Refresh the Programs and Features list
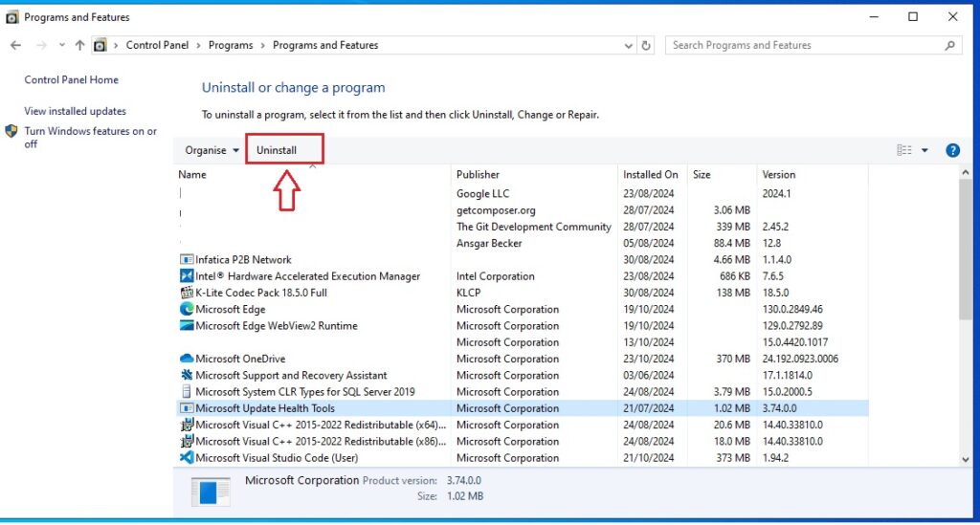 pos(646,45)
